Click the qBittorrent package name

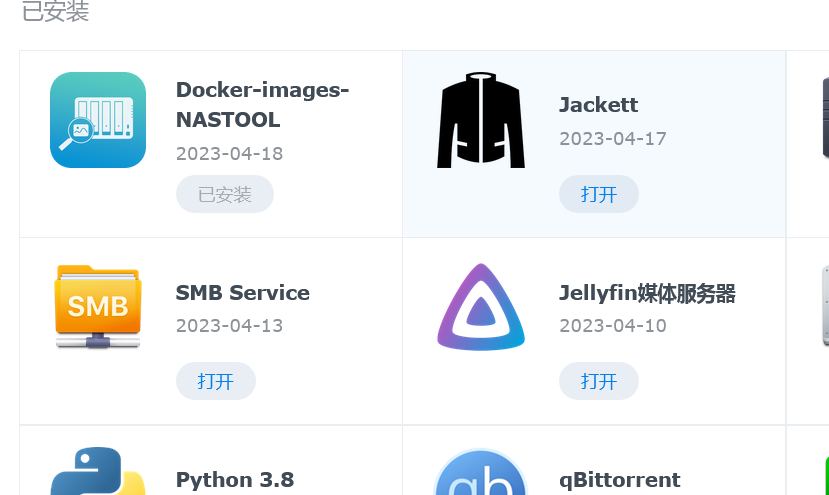(x=620, y=480)
